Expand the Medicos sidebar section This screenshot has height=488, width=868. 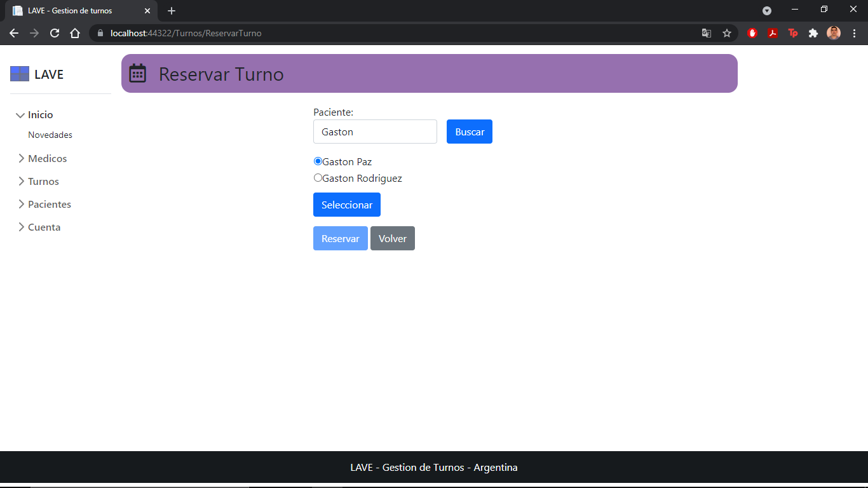point(47,158)
